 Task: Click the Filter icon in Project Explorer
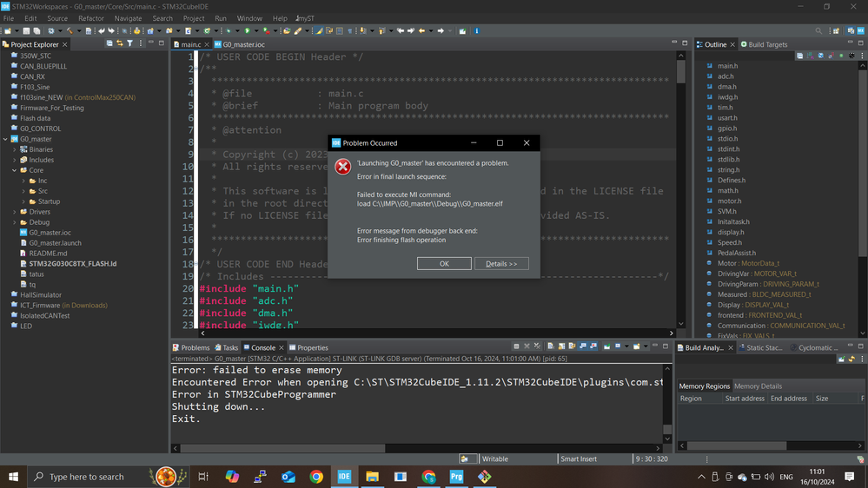click(x=129, y=43)
